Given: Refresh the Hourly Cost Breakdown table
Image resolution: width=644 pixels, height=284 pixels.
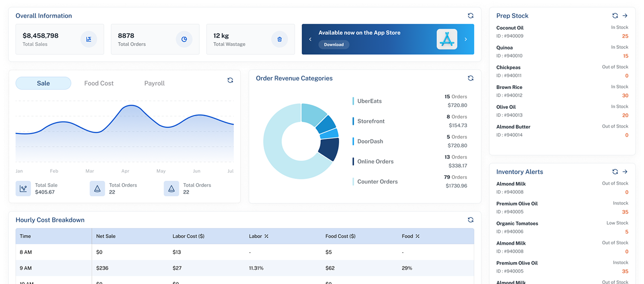Looking at the screenshot, I should pos(470,220).
